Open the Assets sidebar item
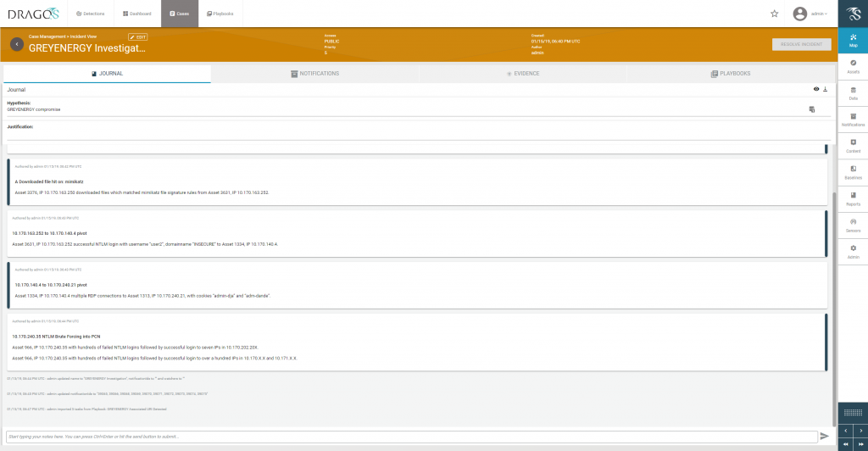Viewport: 868px width, 451px height. pos(853,67)
